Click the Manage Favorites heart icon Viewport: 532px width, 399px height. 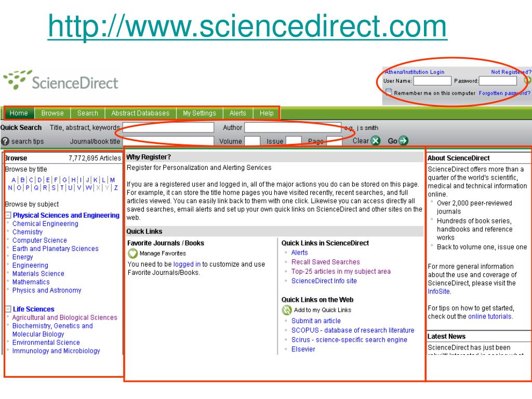[132, 253]
